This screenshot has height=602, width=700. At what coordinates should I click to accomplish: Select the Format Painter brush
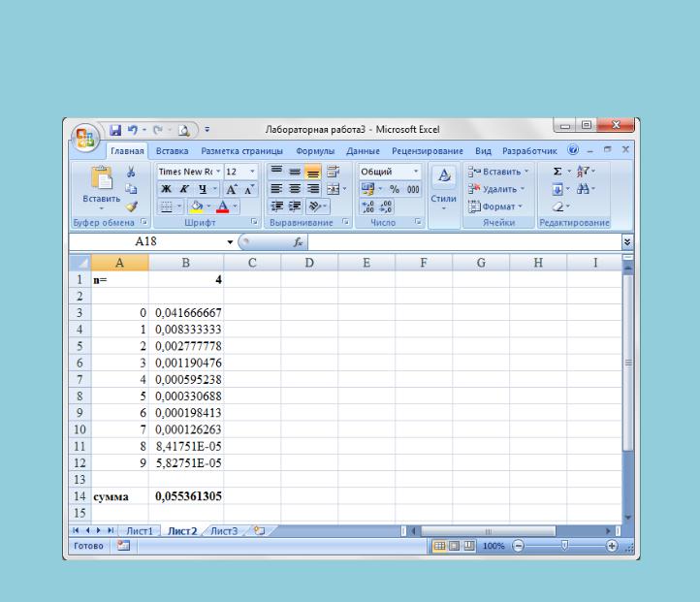(131, 206)
